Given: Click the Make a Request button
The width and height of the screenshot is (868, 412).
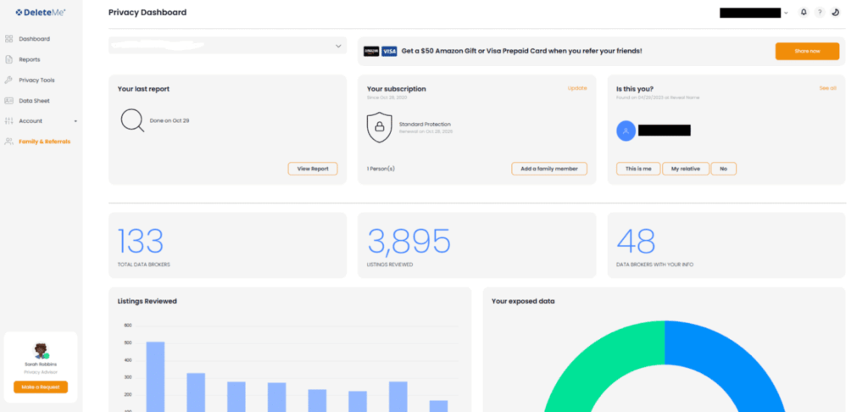Looking at the screenshot, I should coord(41,387).
